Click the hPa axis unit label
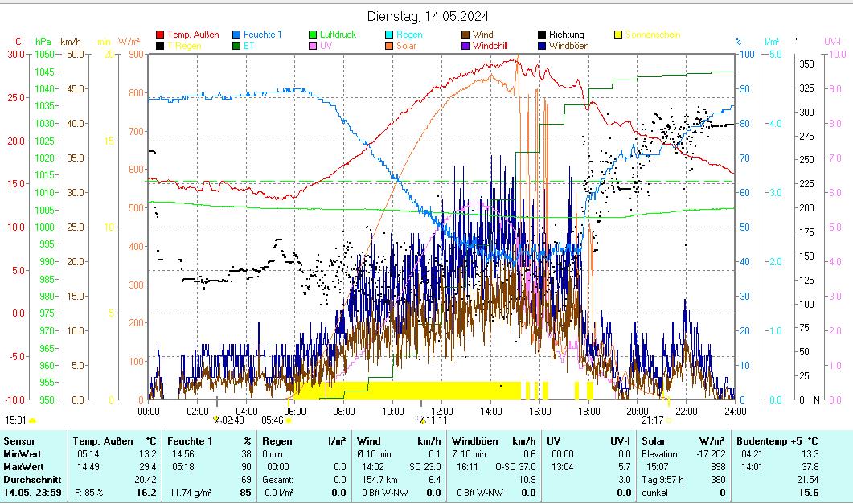The image size is (853, 504). 43,42
